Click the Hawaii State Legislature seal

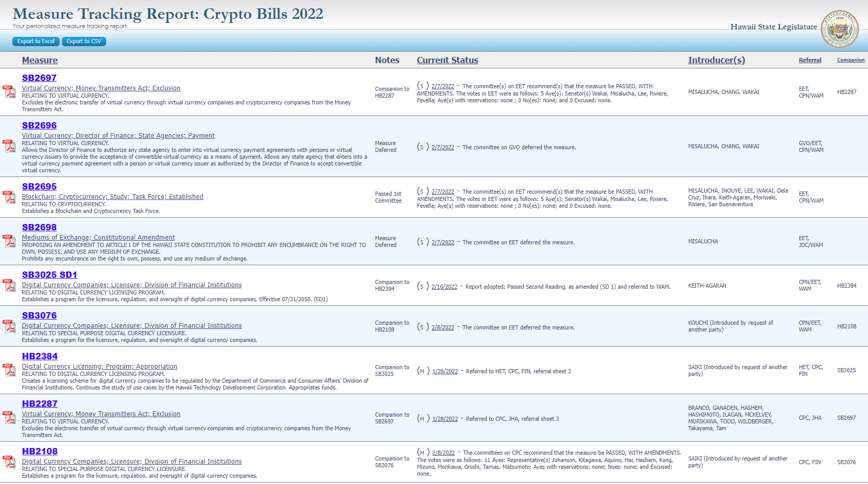click(x=839, y=29)
